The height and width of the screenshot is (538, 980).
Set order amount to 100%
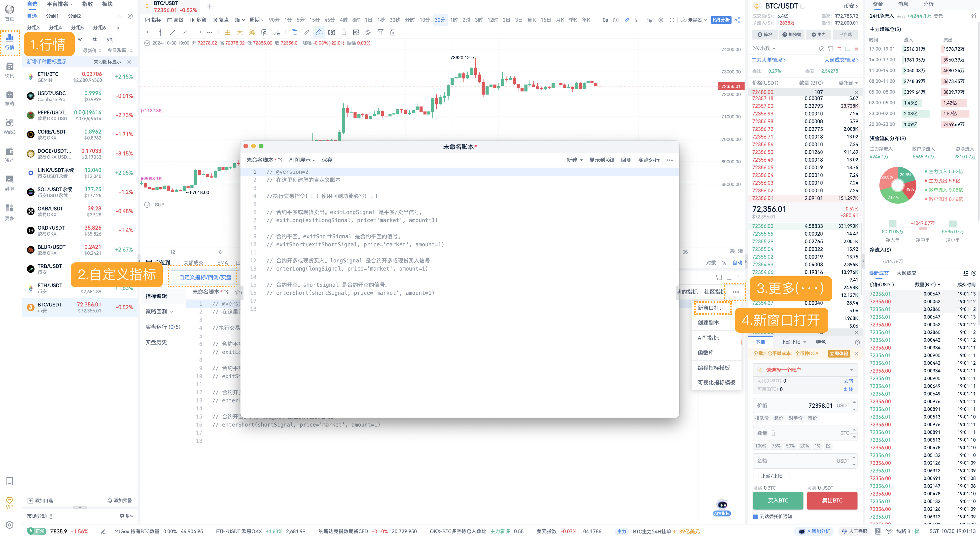(760, 446)
